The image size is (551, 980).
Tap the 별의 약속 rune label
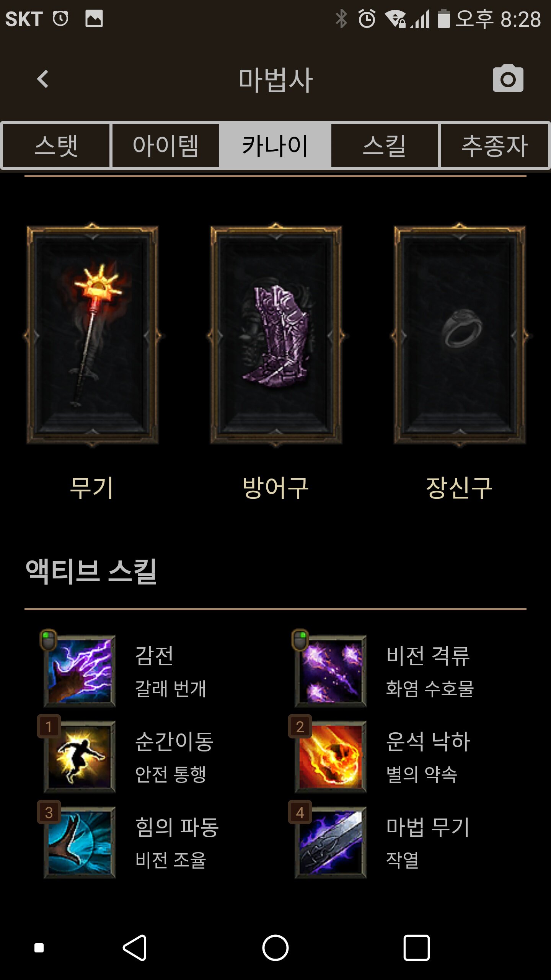422,774
